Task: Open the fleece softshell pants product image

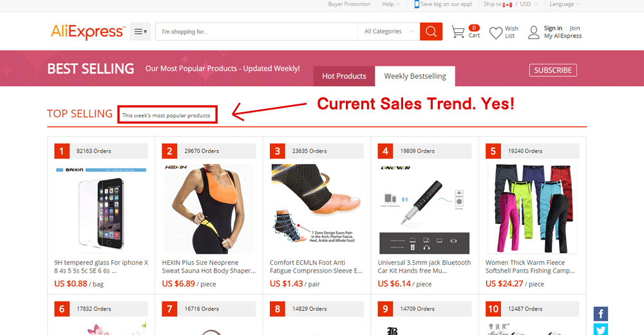Action: point(533,209)
